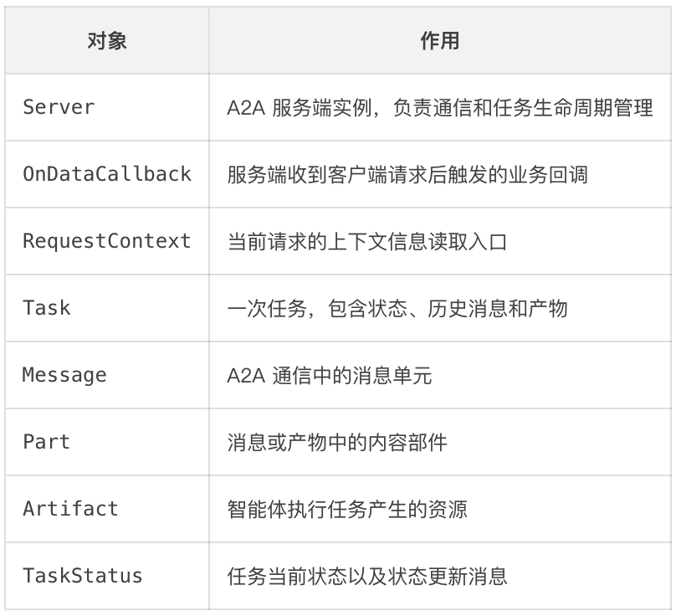
Task: Click 业务回调 in the OnDataCallback row
Action: [x=548, y=174]
